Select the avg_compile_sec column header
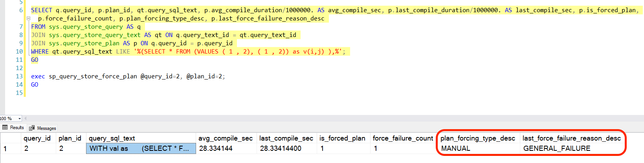Image resolution: width=644 pixels, height=163 pixels. pyautogui.click(x=225, y=138)
